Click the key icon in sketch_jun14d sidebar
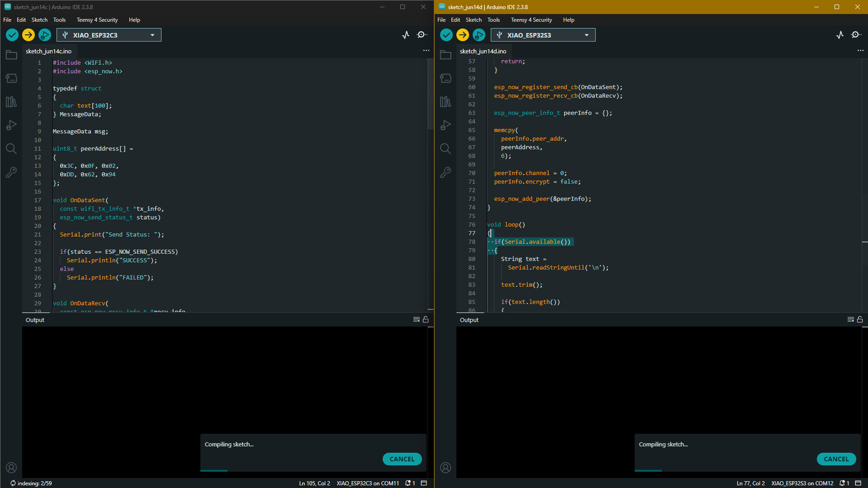This screenshot has width=868, height=488. point(446,172)
